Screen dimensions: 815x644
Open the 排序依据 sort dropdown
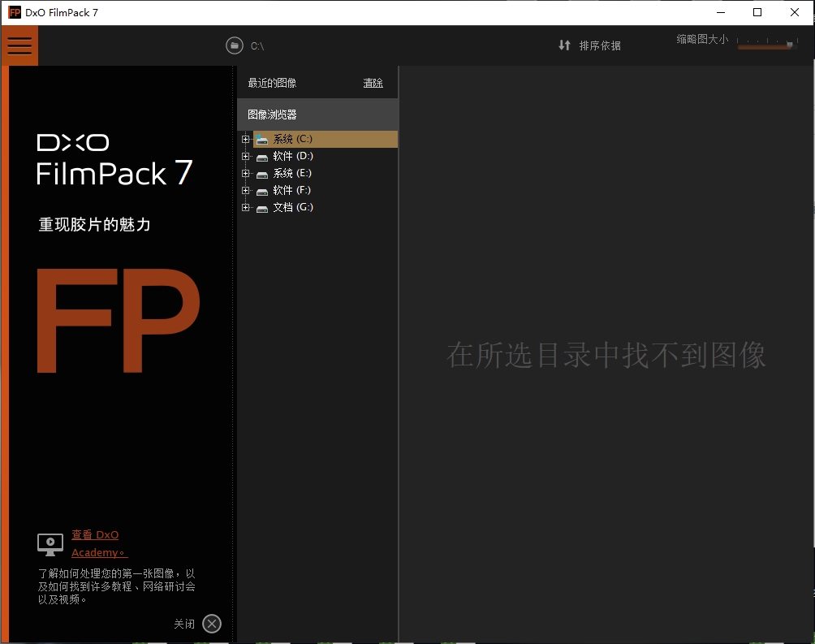(600, 45)
